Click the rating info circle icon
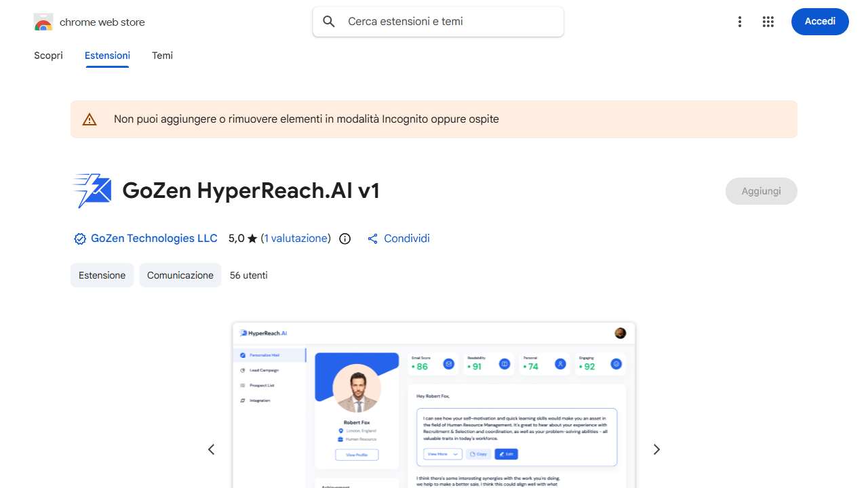 344,239
